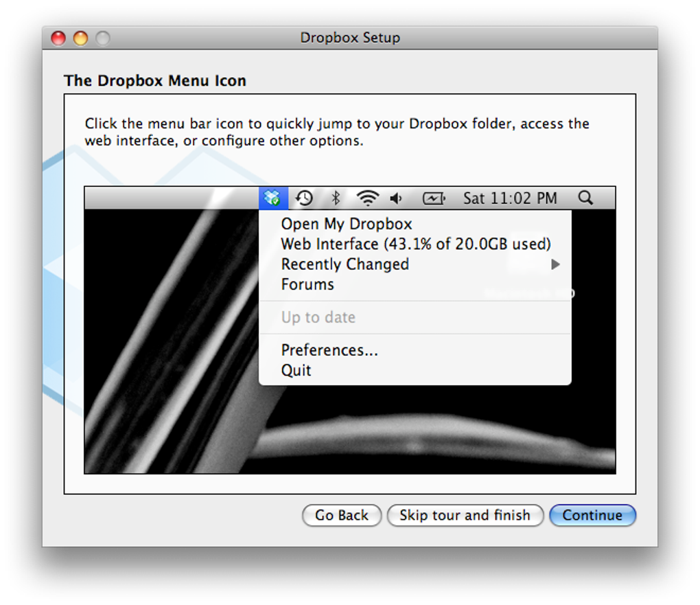Choose Web Interface menu entry
The image size is (700, 605).
(x=415, y=244)
